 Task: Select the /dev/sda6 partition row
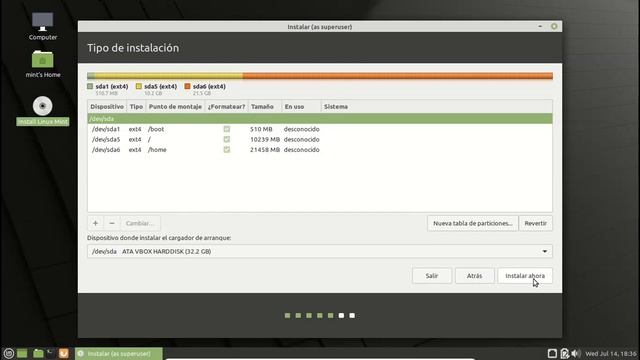click(320, 150)
